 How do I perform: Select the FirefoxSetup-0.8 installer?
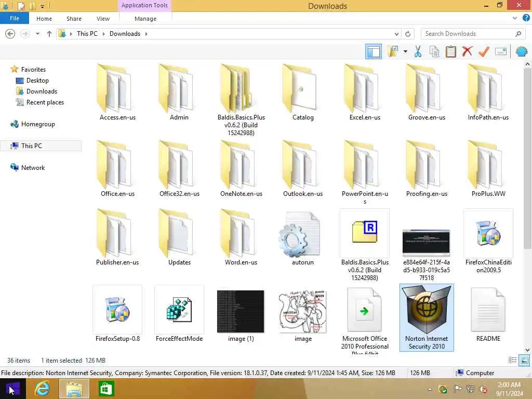[117, 314]
